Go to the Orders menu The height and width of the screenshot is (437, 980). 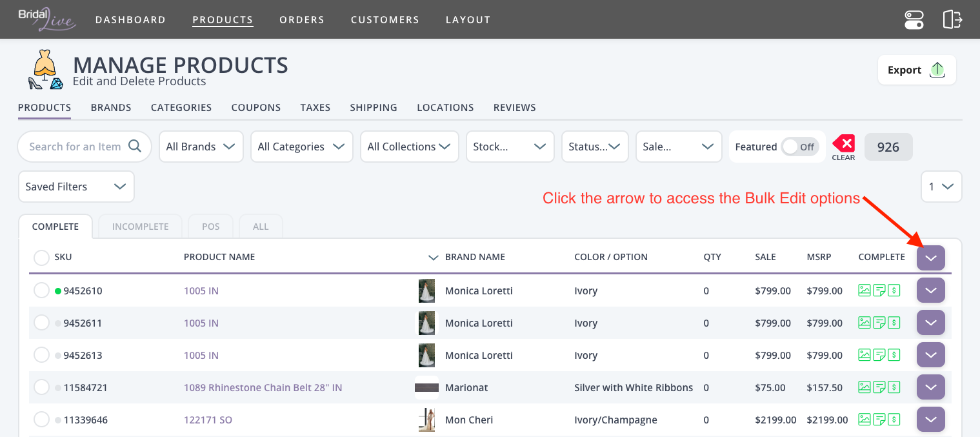pos(302,20)
